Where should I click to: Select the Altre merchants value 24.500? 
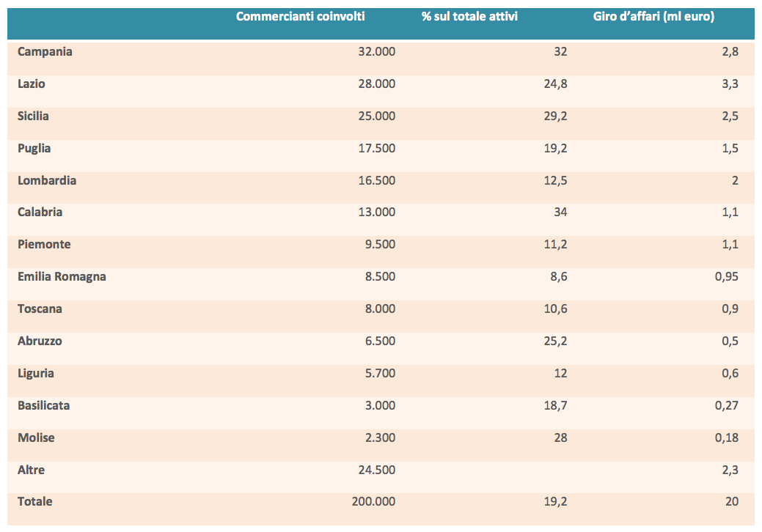click(375, 470)
